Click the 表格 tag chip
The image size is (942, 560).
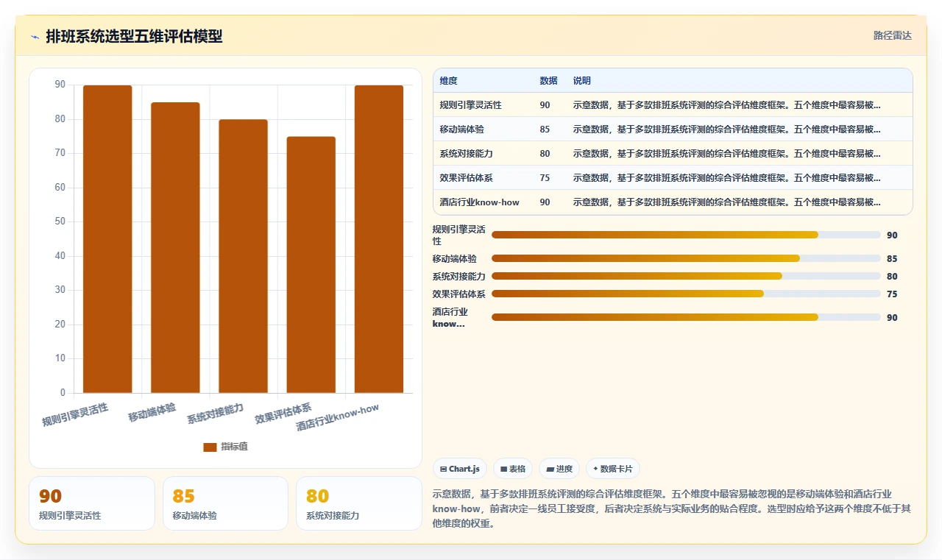pyautogui.click(x=513, y=469)
